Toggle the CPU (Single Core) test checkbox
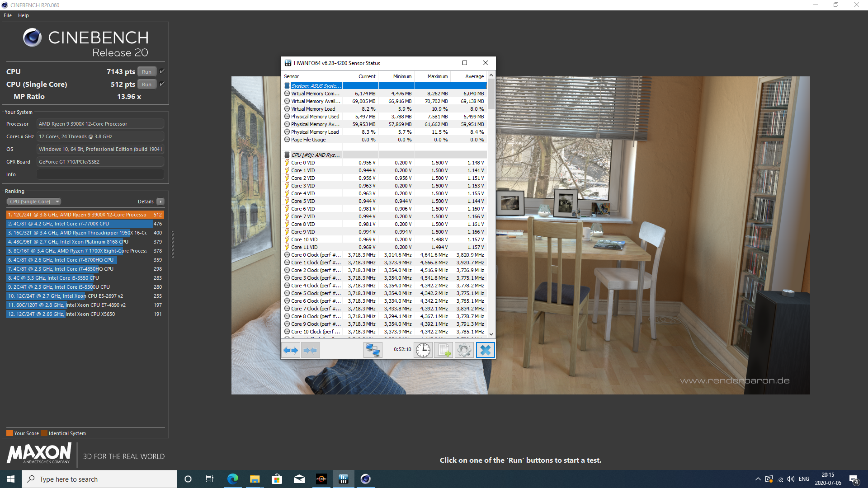The image size is (868, 488). (x=162, y=84)
